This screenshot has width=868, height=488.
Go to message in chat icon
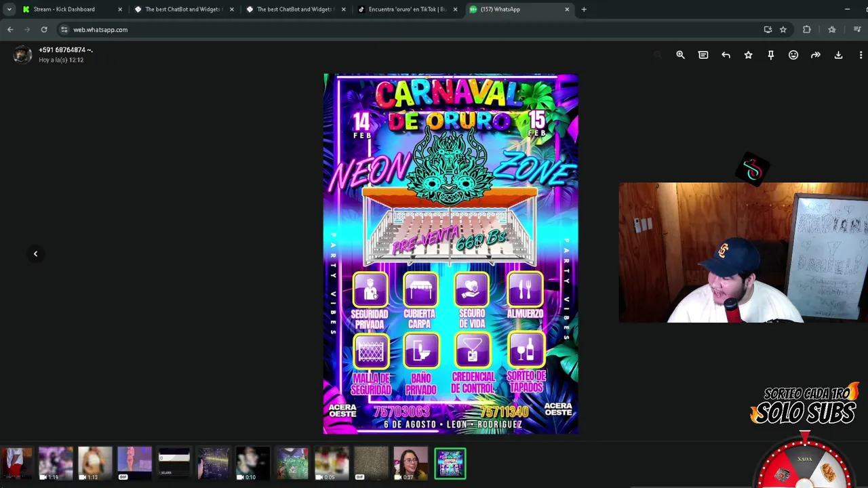703,55
